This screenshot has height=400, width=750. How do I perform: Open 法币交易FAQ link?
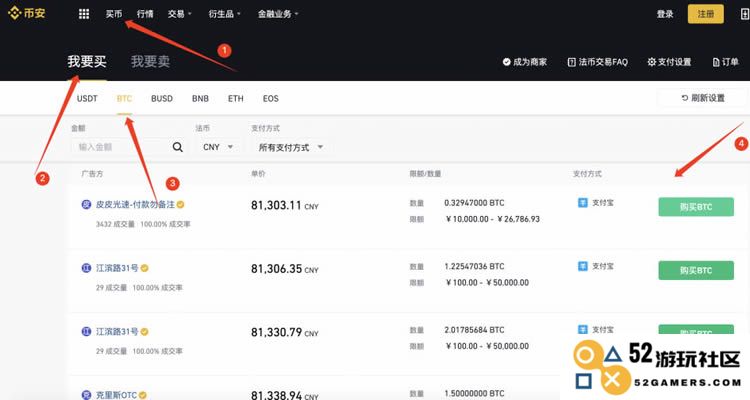pyautogui.click(x=597, y=62)
